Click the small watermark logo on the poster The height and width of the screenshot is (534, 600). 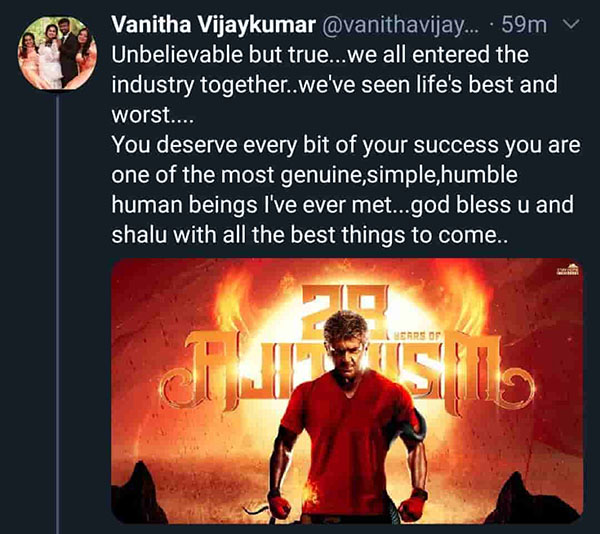pos(567,270)
